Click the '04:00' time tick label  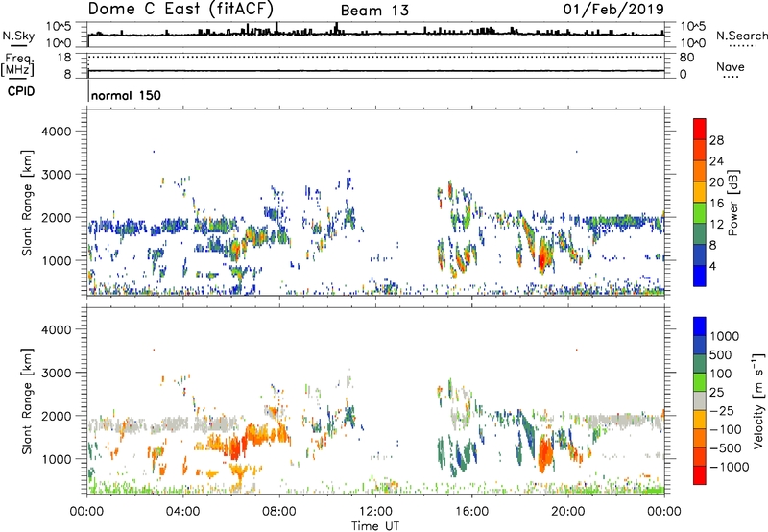point(182,512)
